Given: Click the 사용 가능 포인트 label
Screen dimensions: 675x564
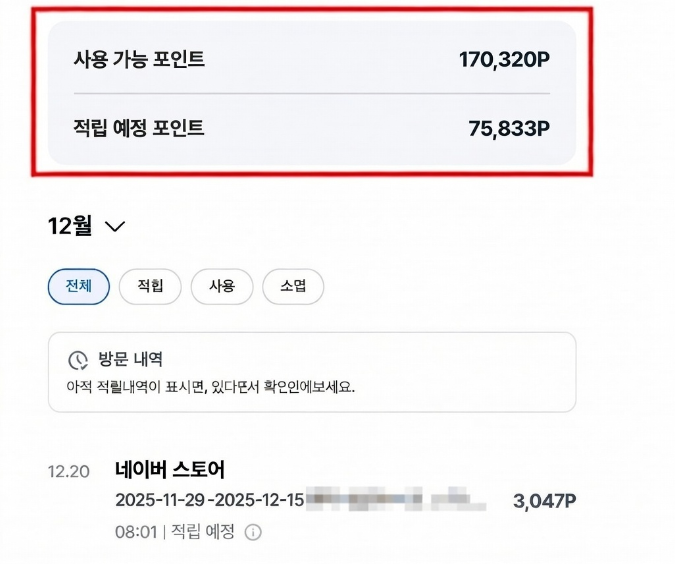Looking at the screenshot, I should (x=139, y=59).
